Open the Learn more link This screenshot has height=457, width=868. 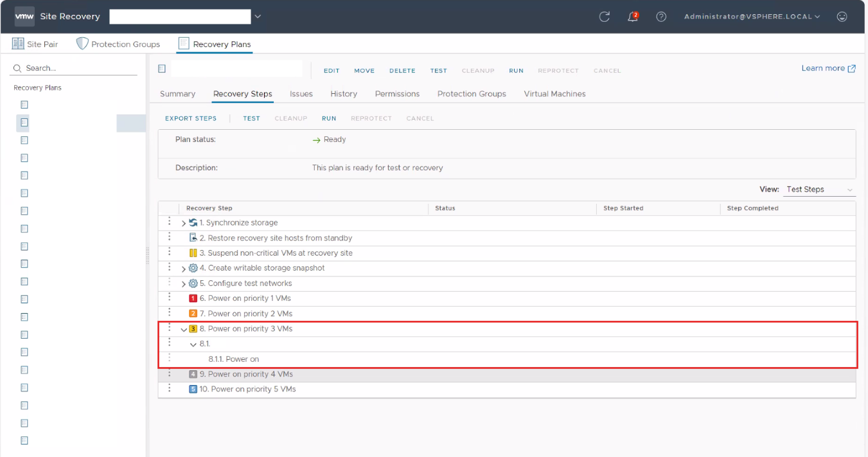[x=828, y=68]
